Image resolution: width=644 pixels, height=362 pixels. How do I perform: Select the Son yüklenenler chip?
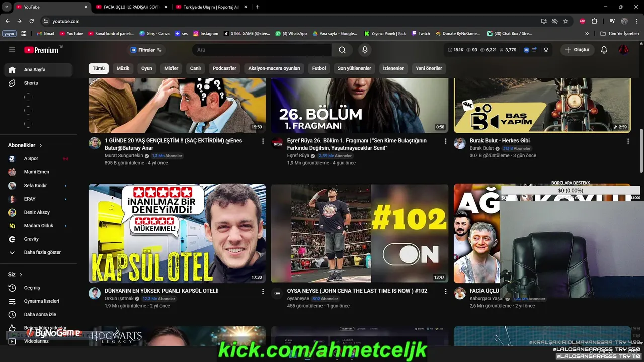coord(354,68)
